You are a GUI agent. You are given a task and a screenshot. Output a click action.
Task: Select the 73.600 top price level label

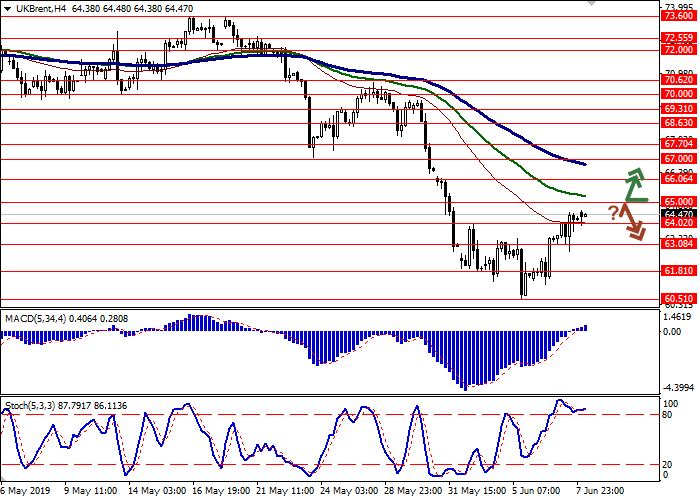tap(678, 15)
